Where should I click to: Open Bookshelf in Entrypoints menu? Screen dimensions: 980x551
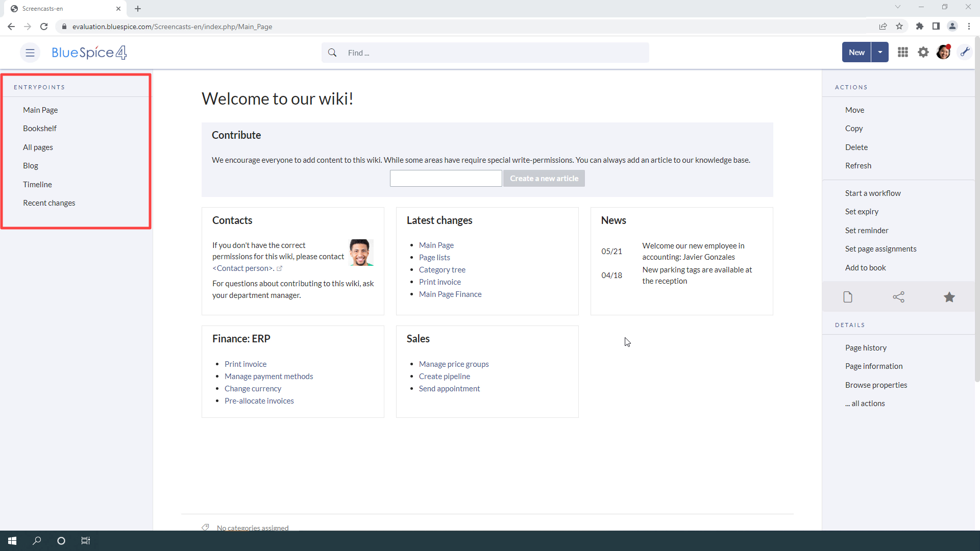[x=40, y=129]
